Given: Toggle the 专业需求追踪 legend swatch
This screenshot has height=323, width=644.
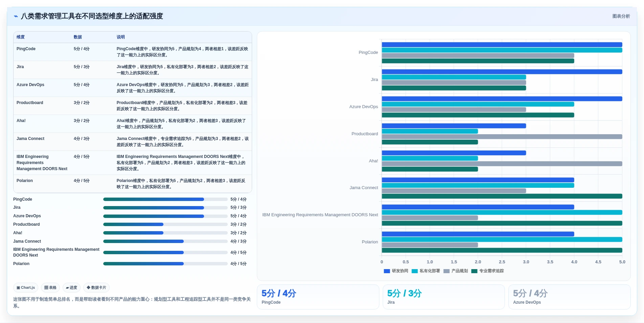Looking at the screenshot, I should (x=474, y=271).
